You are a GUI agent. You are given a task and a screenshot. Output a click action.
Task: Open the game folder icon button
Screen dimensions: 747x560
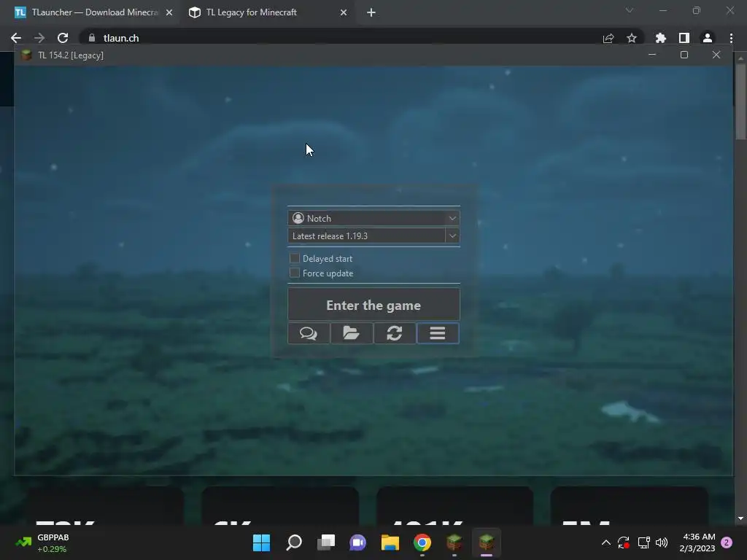coord(352,332)
